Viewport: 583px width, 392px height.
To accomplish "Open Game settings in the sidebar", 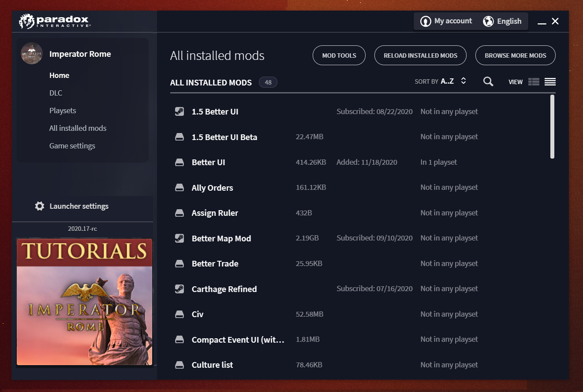I will tap(72, 146).
